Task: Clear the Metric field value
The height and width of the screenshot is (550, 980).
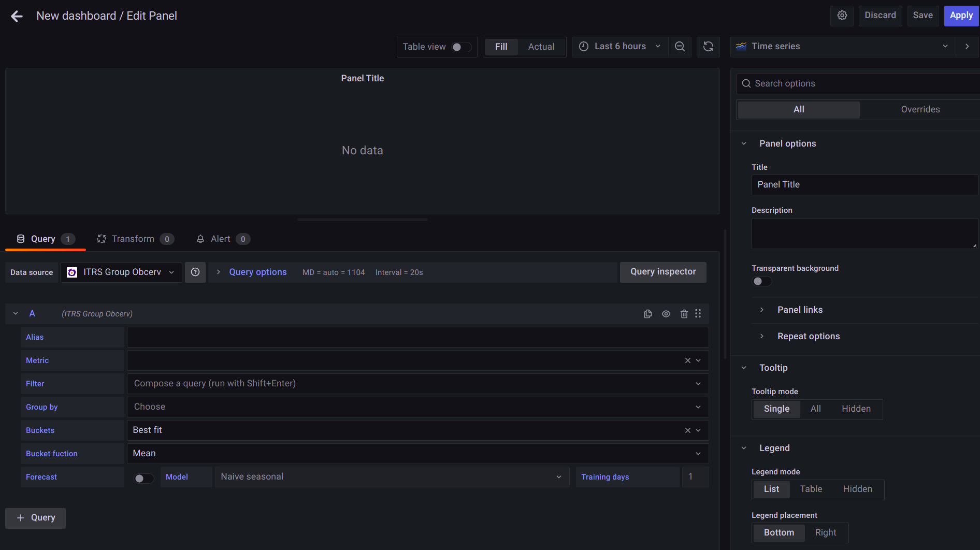Action: click(x=688, y=360)
